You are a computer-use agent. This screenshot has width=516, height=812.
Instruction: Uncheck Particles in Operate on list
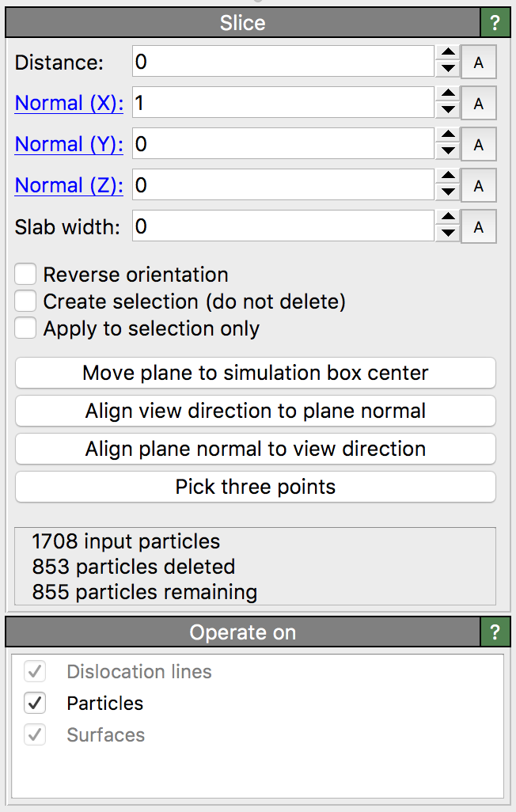pos(36,703)
